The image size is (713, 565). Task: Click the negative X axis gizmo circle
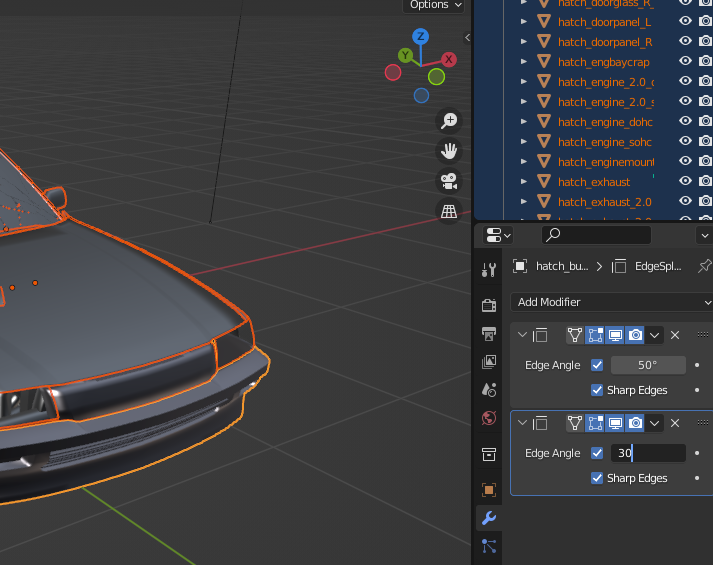tap(393, 72)
